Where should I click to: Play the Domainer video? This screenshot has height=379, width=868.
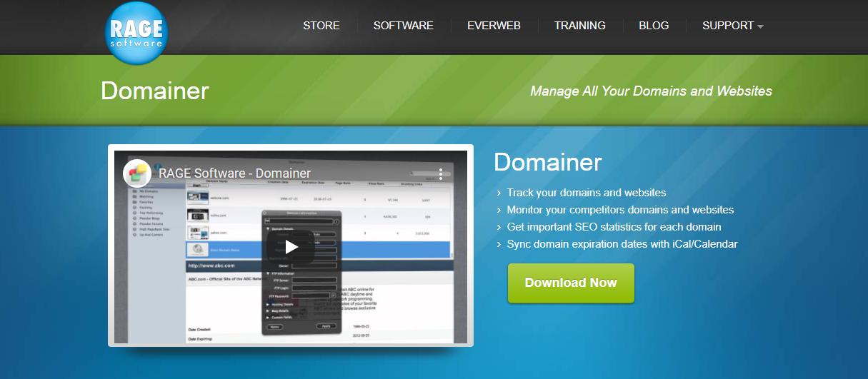coord(291,247)
